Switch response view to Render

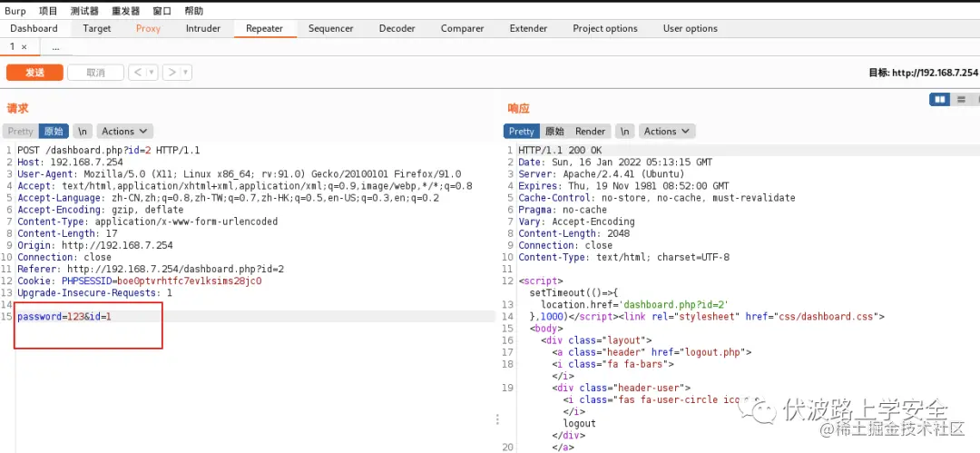(590, 132)
